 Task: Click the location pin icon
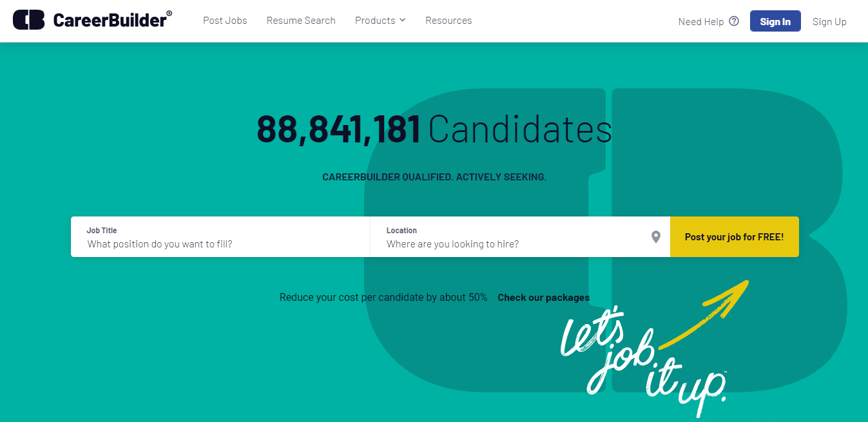[656, 237]
